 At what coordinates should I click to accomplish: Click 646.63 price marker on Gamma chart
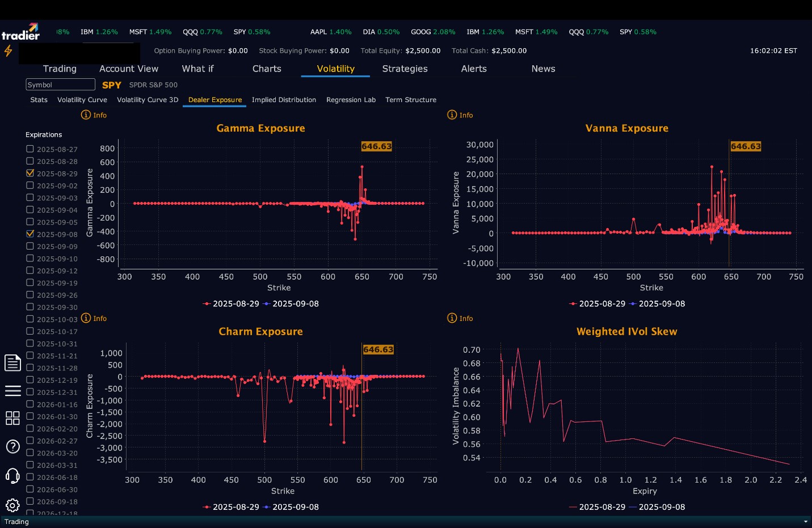click(x=377, y=146)
